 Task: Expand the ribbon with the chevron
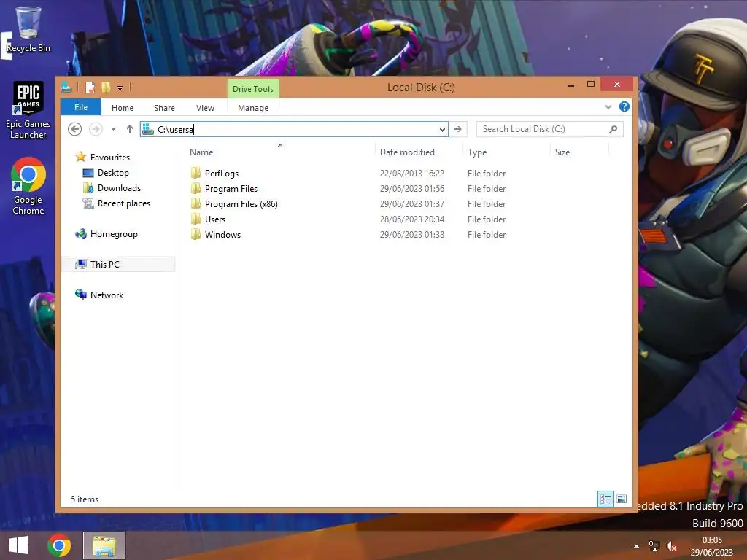608,106
